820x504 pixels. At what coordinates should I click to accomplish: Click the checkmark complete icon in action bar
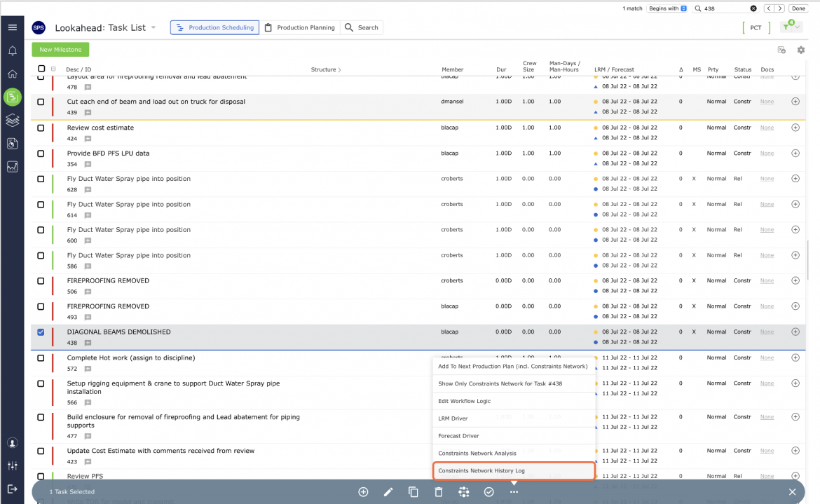[x=489, y=491]
